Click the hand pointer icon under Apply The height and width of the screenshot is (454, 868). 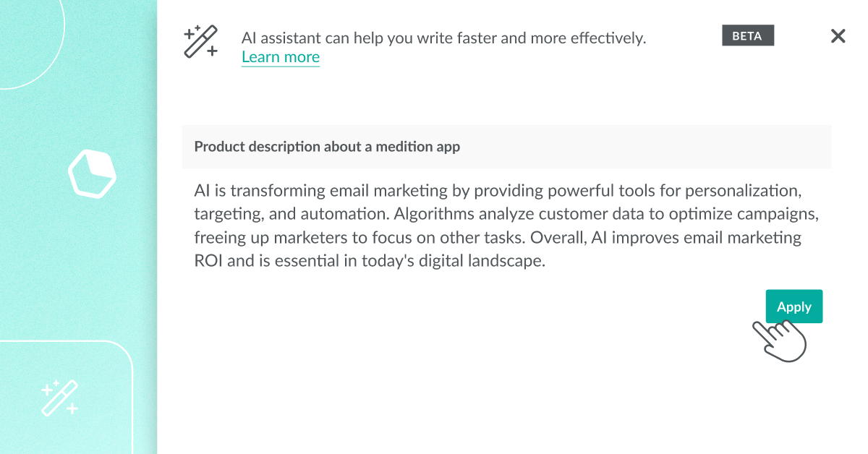[780, 340]
